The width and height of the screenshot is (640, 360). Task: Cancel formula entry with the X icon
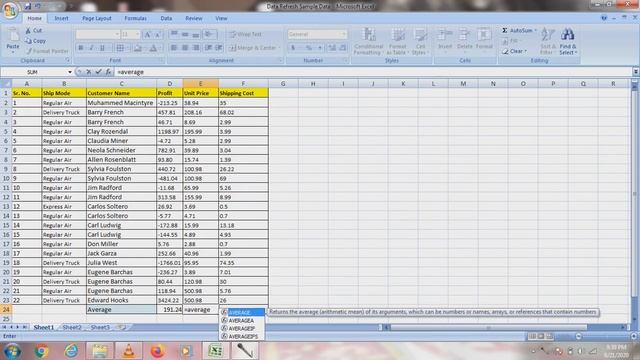tap(89, 72)
